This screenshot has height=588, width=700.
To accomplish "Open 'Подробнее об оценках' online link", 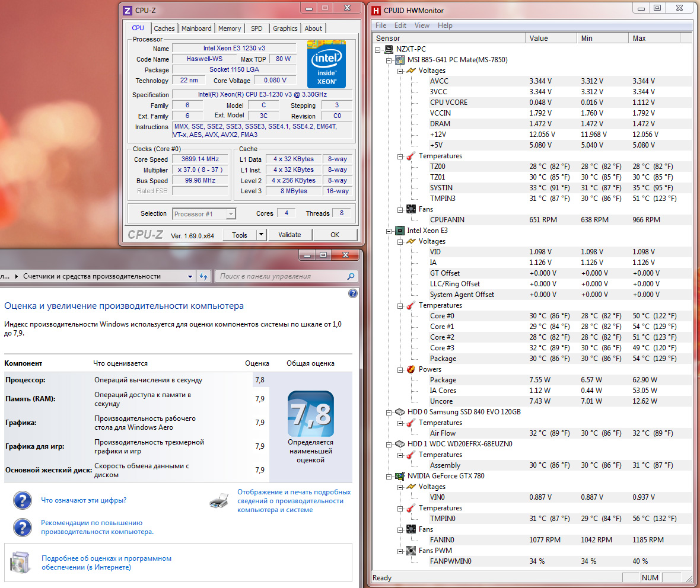I will click(x=107, y=563).
